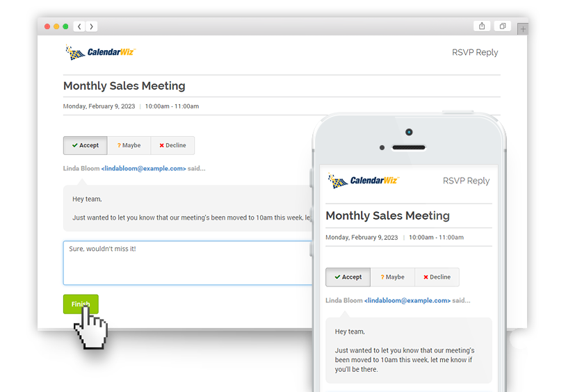Click the green Finish button
Screen dimensions: 566x392
[x=81, y=304]
